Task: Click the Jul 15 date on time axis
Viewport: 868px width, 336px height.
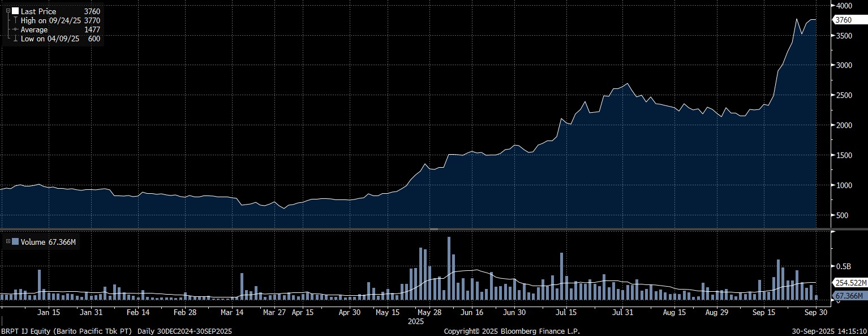Action: [x=566, y=312]
